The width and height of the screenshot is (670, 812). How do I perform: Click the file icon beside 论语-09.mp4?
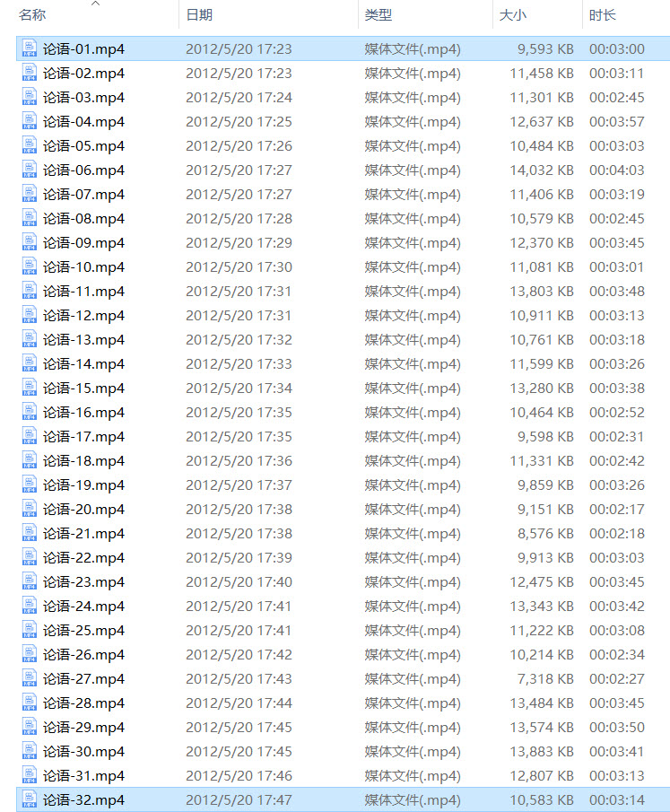pyautogui.click(x=30, y=242)
